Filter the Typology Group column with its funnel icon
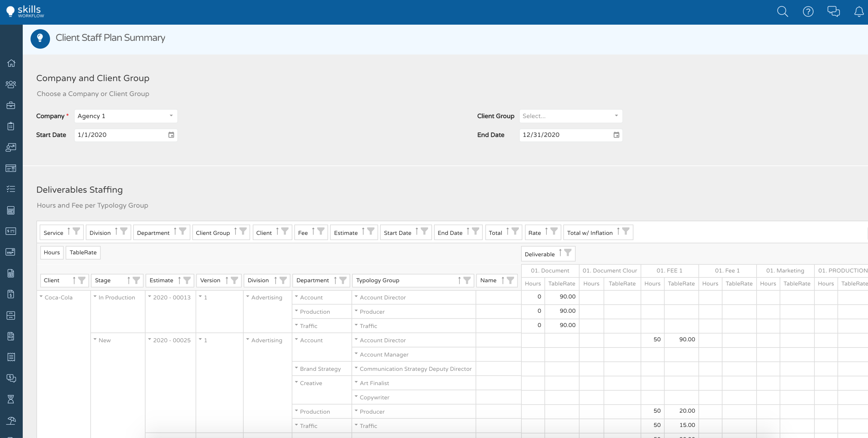This screenshot has width=868, height=438. pyautogui.click(x=467, y=280)
